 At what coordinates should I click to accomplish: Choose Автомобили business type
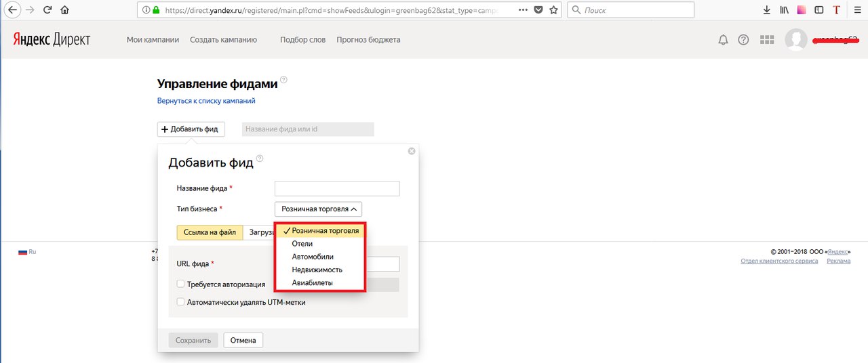320,257
